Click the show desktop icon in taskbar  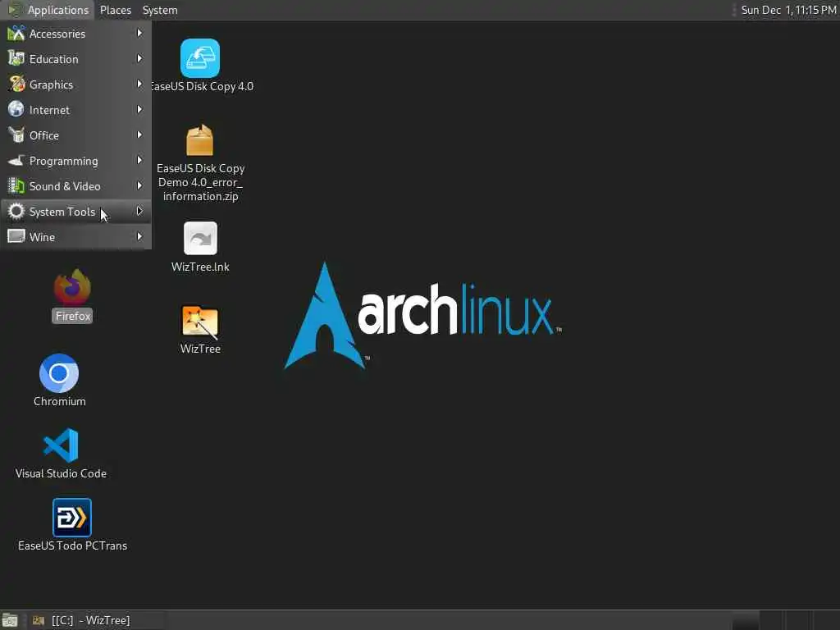click(10, 620)
